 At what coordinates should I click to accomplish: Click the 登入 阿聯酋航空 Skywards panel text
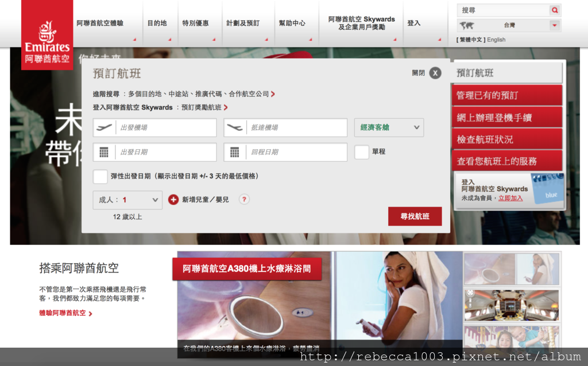(494, 186)
